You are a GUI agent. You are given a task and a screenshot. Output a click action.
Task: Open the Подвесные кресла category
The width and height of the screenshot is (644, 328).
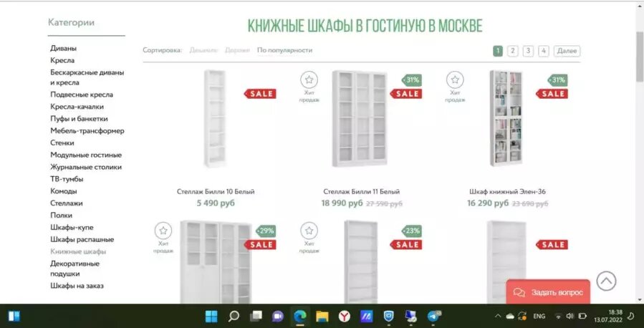point(82,95)
